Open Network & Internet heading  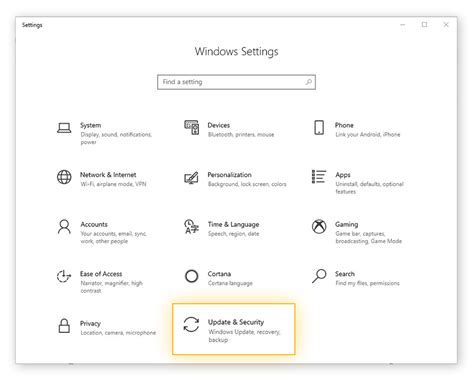coord(108,175)
